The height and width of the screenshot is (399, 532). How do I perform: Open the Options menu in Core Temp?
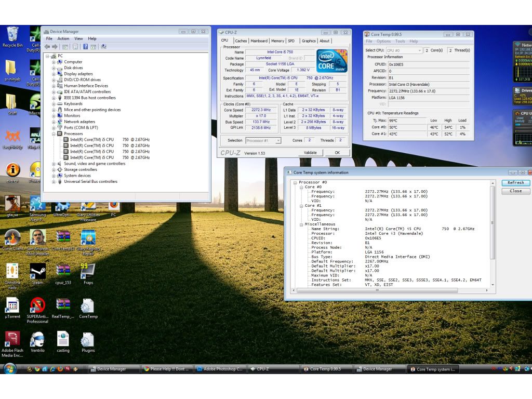(x=383, y=41)
